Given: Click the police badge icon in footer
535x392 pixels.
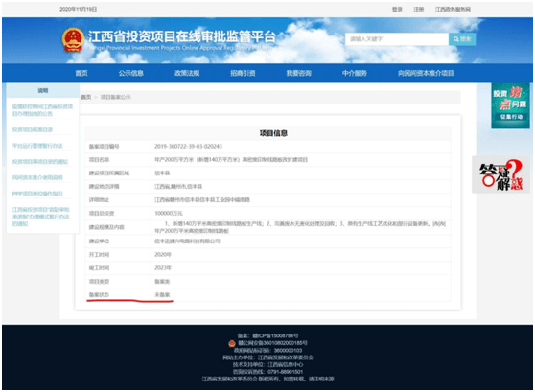Looking at the screenshot, I should pos(232,343).
